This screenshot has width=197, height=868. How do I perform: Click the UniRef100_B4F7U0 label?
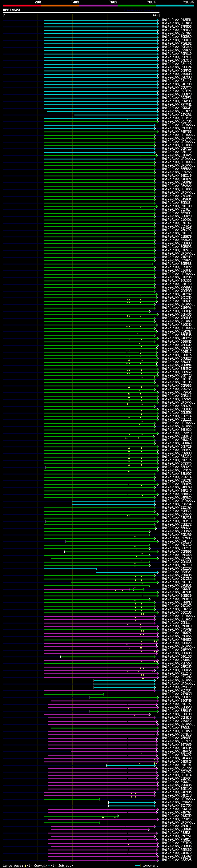click(x=176, y=84)
